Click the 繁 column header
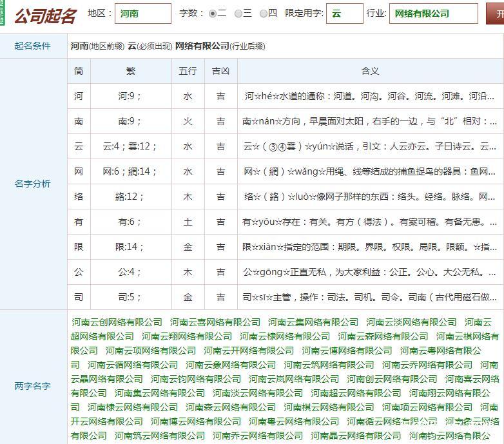 point(131,71)
